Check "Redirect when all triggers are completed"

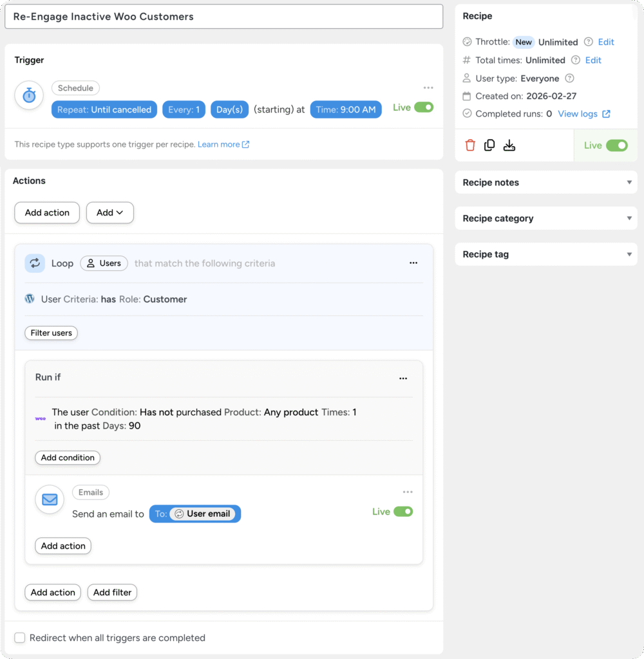pos(19,637)
